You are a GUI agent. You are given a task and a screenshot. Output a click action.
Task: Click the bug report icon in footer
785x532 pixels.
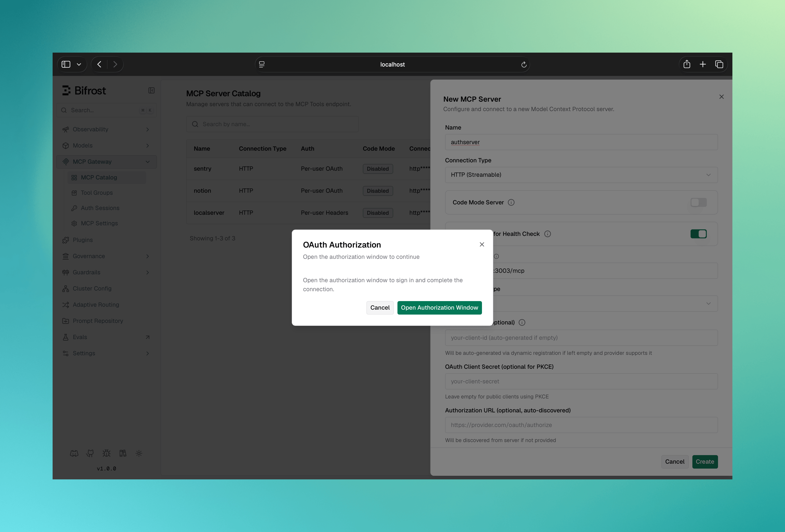106,453
